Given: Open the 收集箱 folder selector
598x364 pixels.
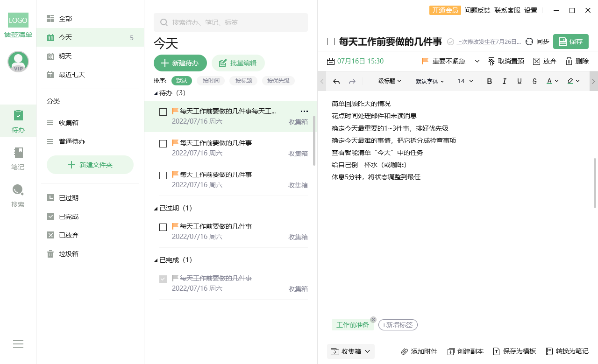Looking at the screenshot, I should 350,351.
